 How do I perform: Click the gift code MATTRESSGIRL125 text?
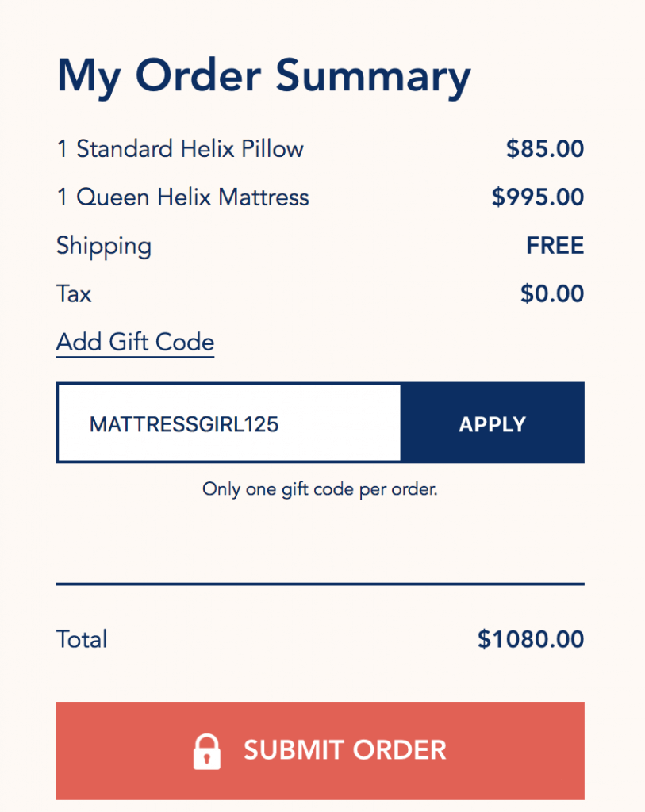[x=185, y=423]
